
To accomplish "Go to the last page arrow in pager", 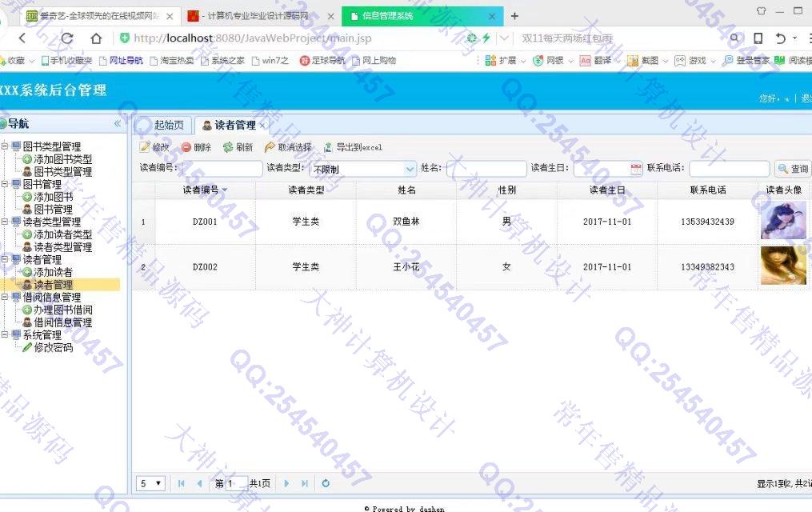I will (305, 483).
